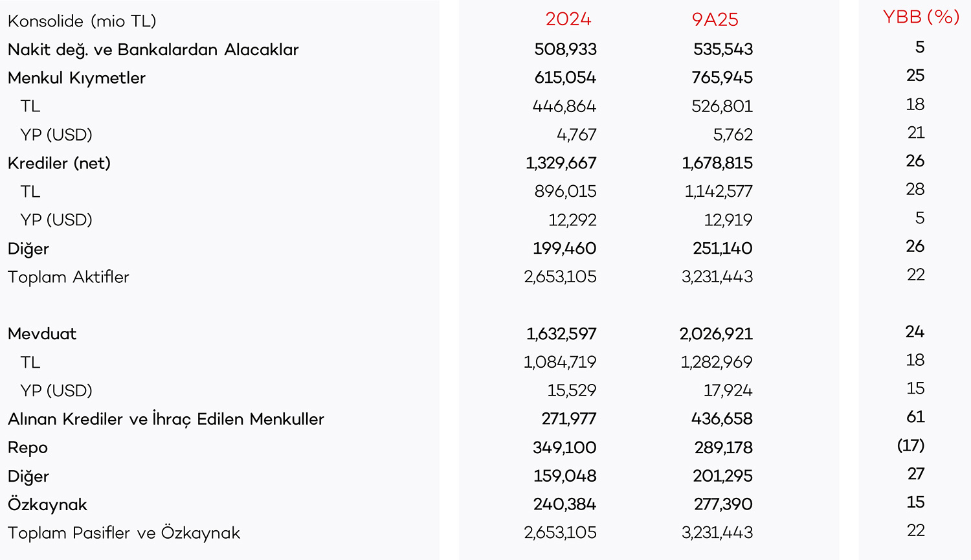Image resolution: width=971 pixels, height=560 pixels.
Task: Click the Konsolide (mio TL) title
Action: pos(82,21)
